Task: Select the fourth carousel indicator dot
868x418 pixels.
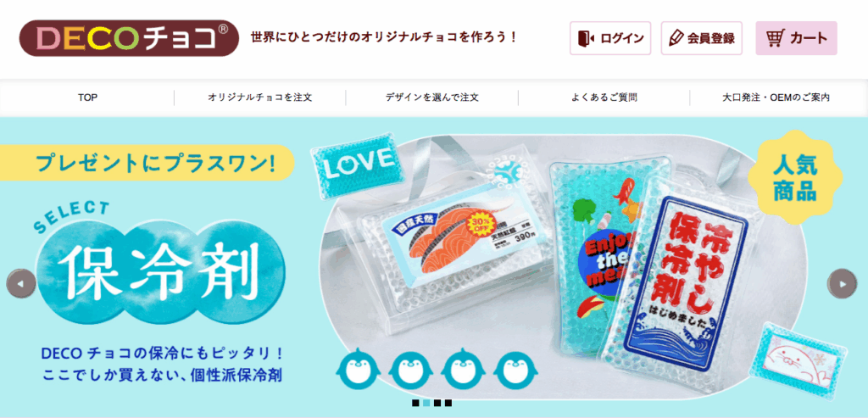Action: 448,403
